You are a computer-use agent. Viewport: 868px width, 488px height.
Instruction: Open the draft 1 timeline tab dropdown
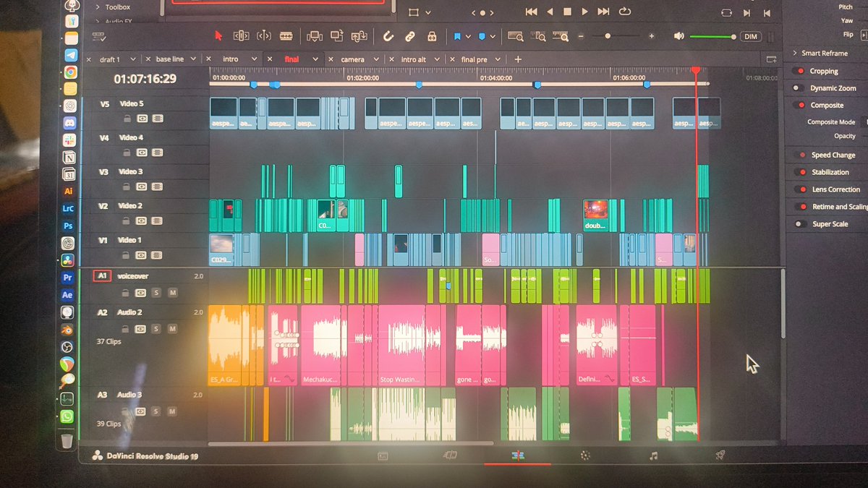tap(133, 59)
